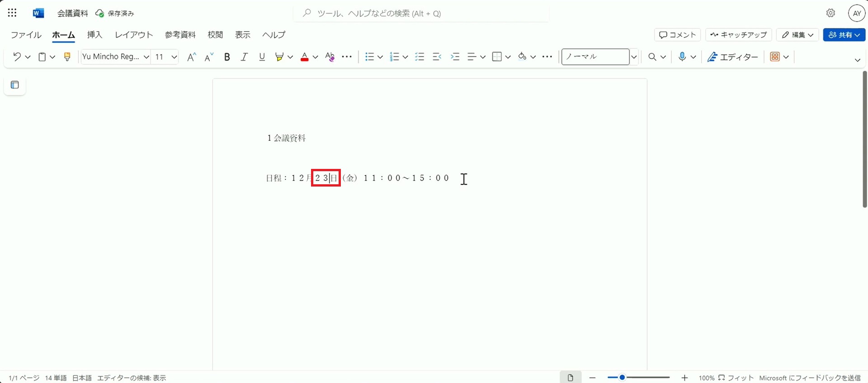Click the Increase Indent icon

click(455, 56)
